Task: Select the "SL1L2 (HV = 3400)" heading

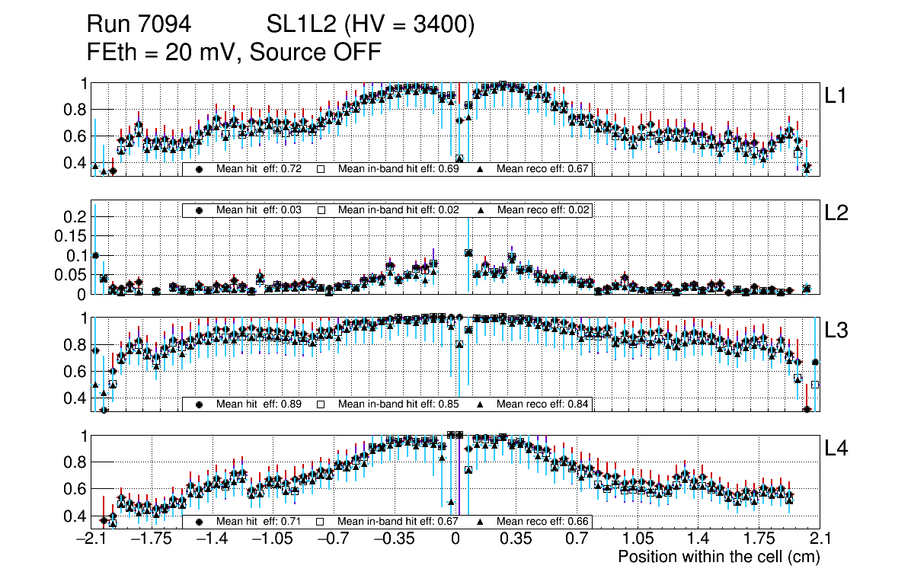Action: pos(370,26)
